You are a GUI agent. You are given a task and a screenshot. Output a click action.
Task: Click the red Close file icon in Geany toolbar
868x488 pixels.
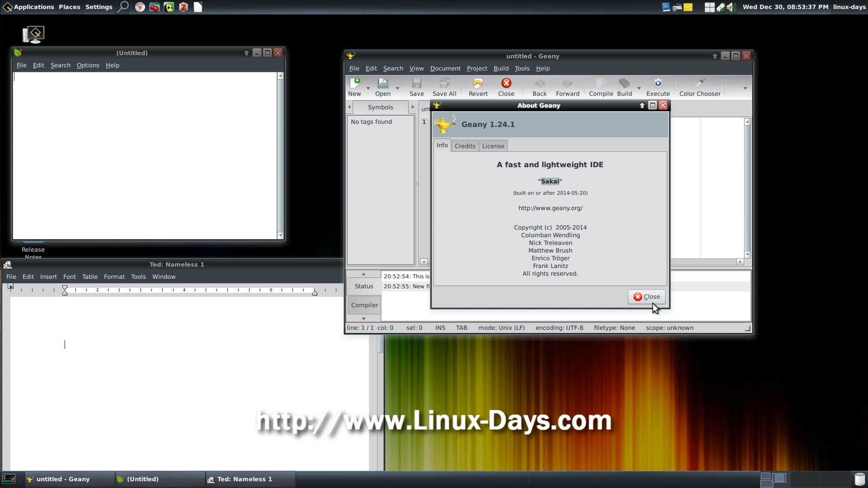coord(506,83)
